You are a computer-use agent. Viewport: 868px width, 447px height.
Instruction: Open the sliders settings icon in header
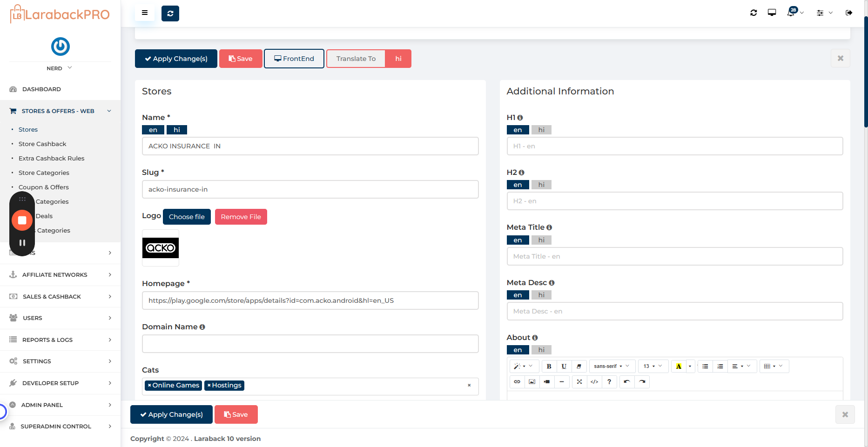(x=820, y=13)
